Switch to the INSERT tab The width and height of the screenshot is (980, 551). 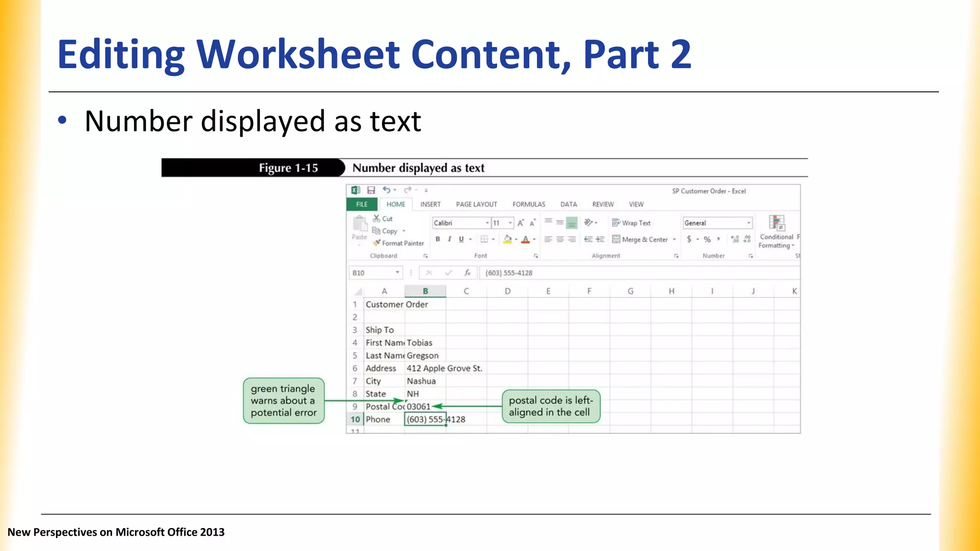pyautogui.click(x=431, y=204)
